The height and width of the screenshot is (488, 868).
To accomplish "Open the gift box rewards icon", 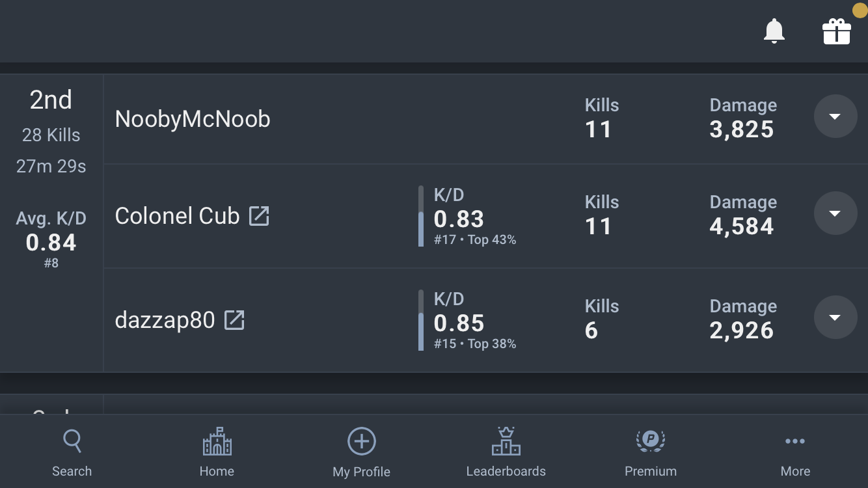I will (836, 31).
